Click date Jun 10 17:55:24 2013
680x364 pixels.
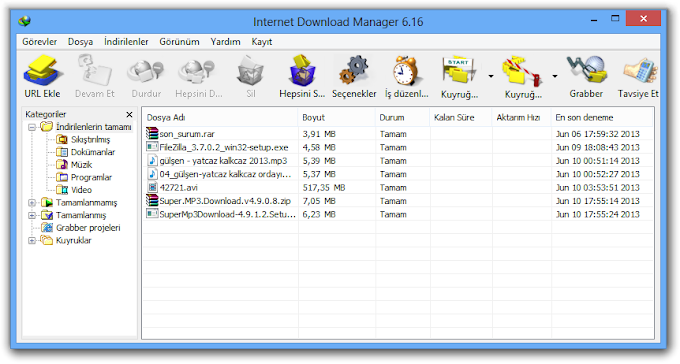598,214
